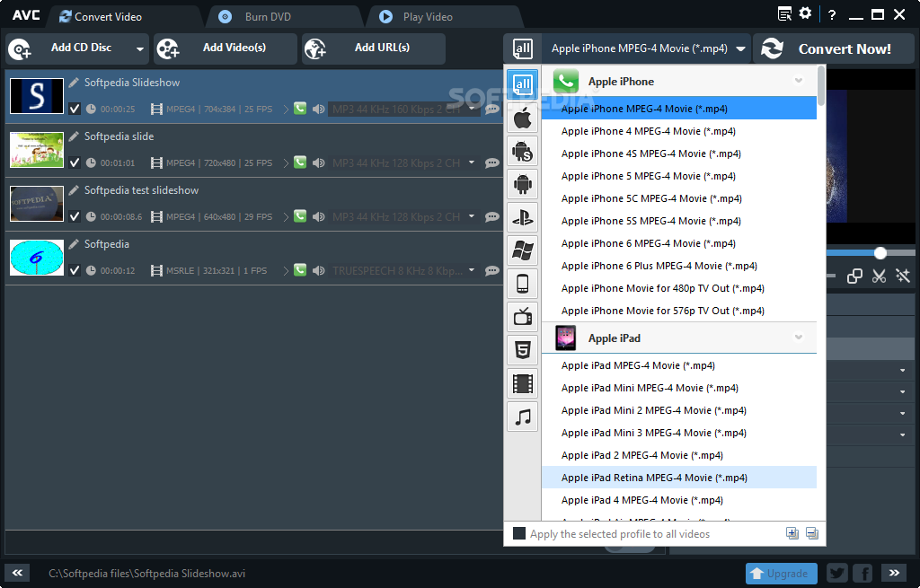Image resolution: width=920 pixels, height=588 pixels.
Task: Click the merge clips icon beside scissors
Action: (x=854, y=276)
